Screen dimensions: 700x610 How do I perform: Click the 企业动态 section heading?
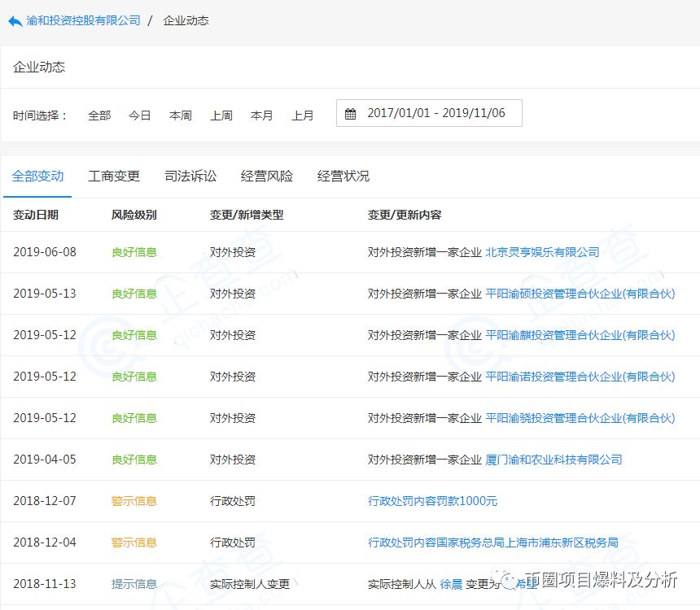point(39,68)
